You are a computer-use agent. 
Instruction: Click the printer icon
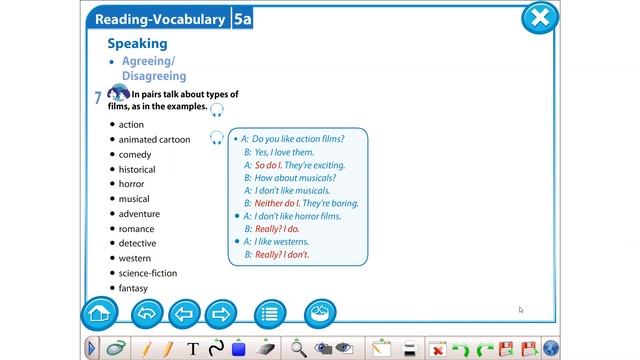[409, 349]
